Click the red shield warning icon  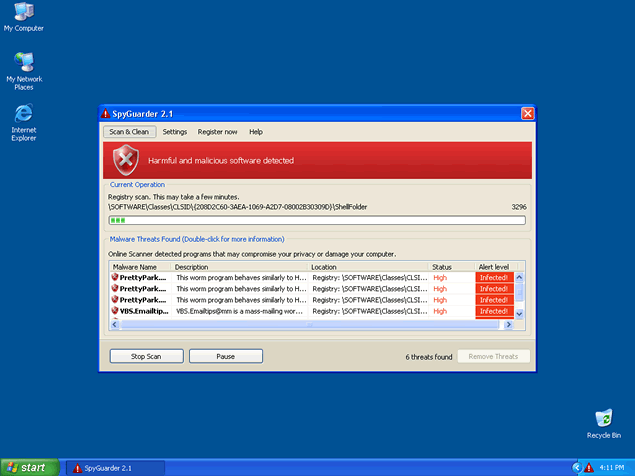point(125,159)
